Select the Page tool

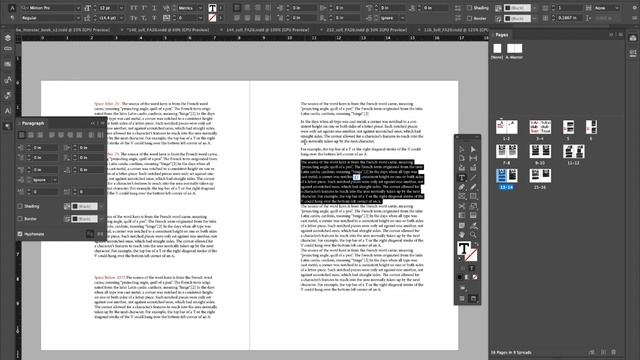coord(462,158)
